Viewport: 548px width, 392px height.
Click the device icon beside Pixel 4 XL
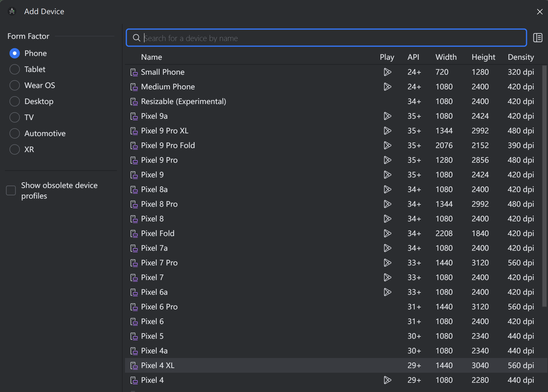tap(134, 366)
